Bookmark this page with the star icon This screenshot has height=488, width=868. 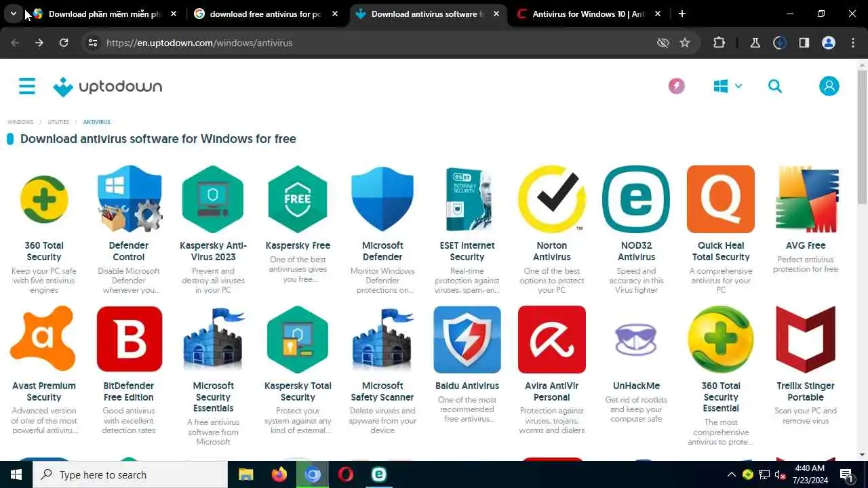pos(685,43)
